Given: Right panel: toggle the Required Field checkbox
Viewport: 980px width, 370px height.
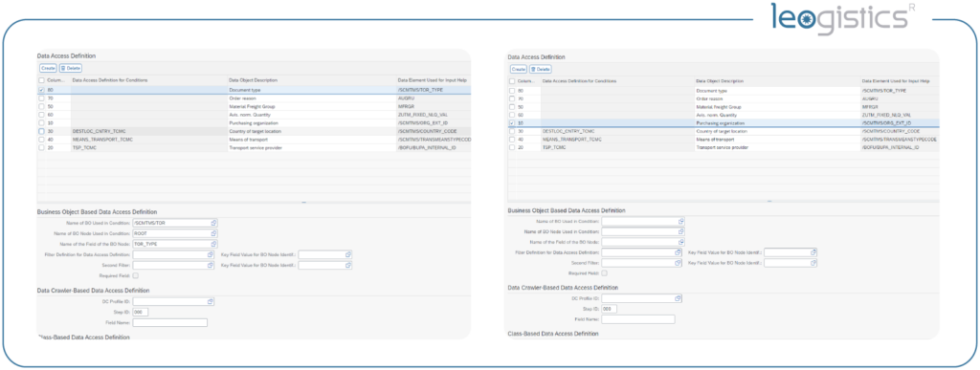Looking at the screenshot, I should [604, 273].
